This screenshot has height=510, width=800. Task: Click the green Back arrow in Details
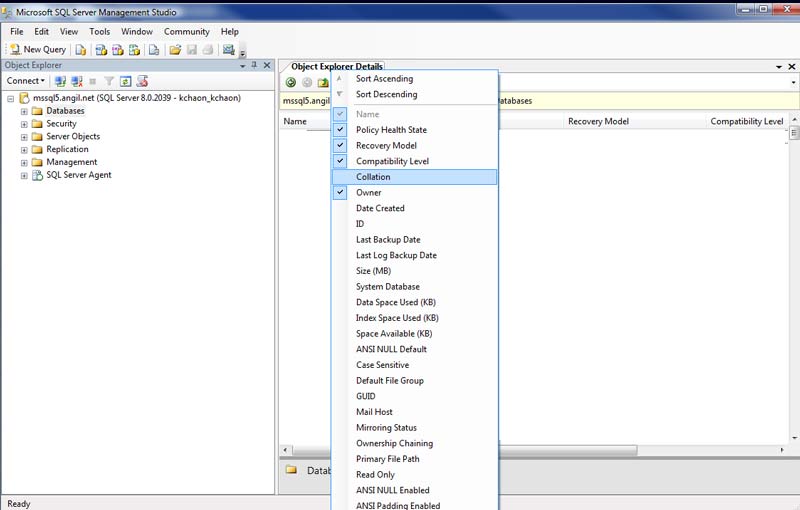coord(291,82)
